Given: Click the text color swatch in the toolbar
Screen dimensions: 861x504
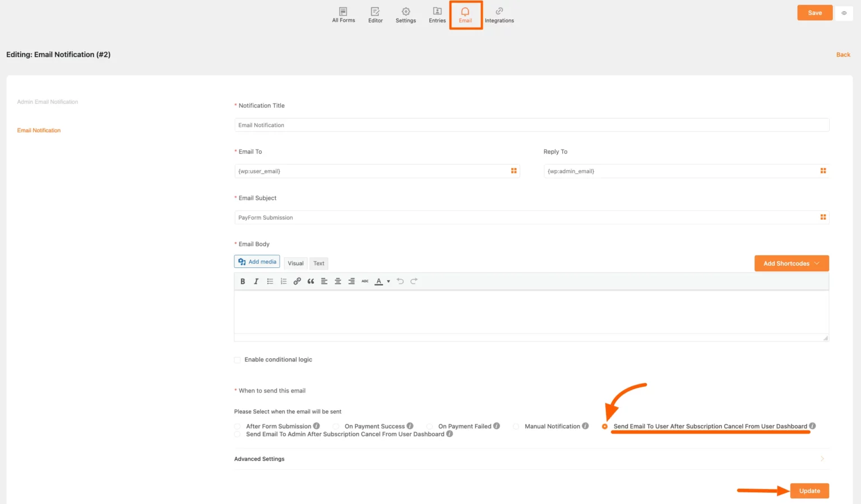Looking at the screenshot, I should [x=379, y=281].
